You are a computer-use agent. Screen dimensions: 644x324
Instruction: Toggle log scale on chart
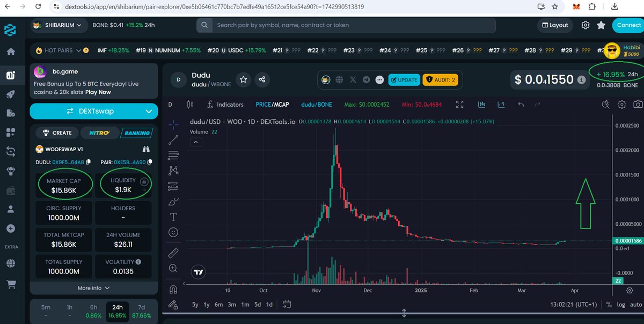point(621,305)
